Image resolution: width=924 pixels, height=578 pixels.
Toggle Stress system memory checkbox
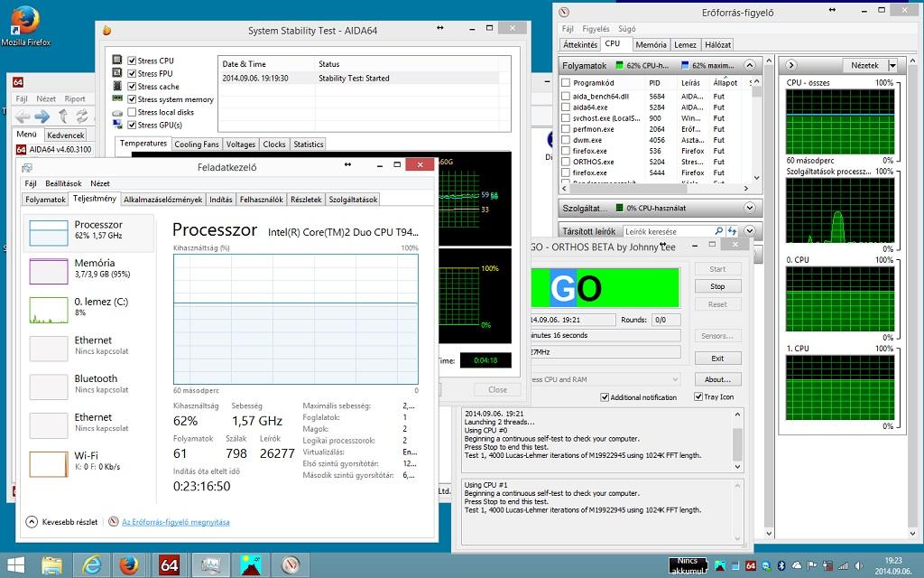132,99
